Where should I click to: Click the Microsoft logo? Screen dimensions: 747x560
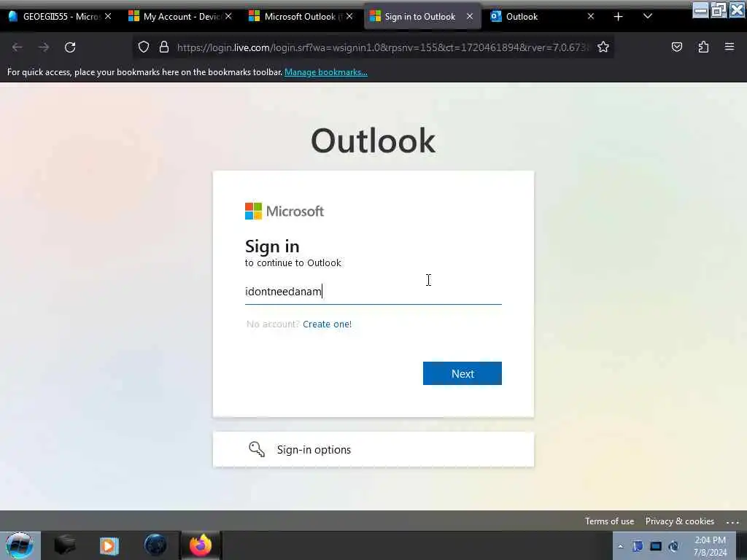point(285,211)
